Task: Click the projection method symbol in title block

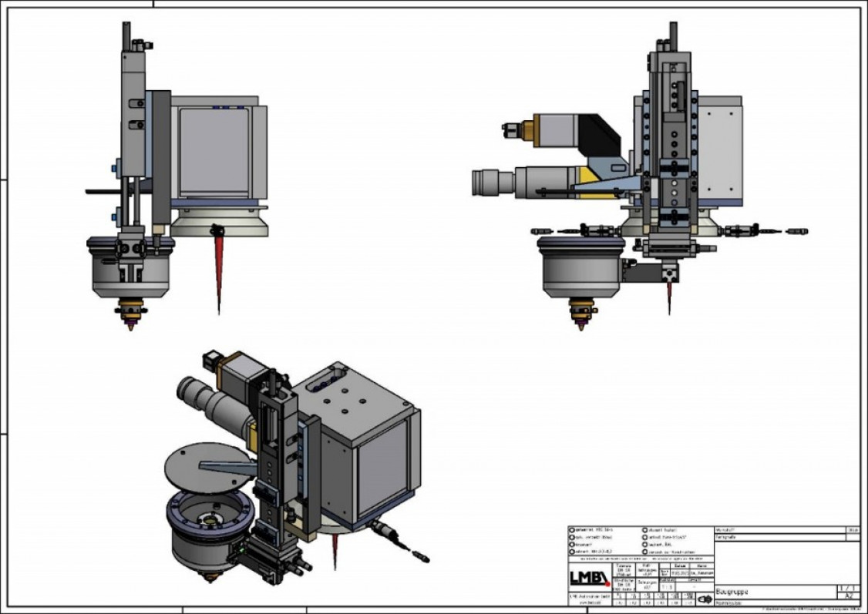Action: (x=705, y=599)
